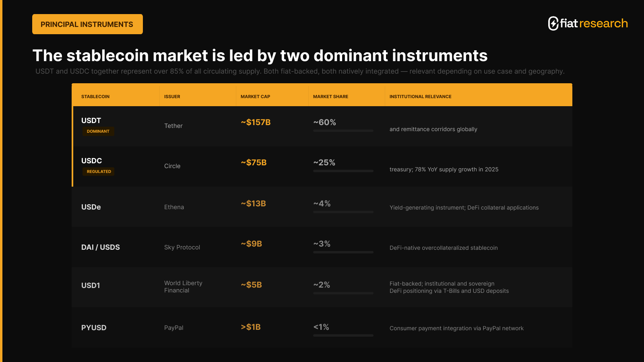Select the INSTITUTIONAL RELEVANCE column header
Screen dimensions: 644x362
pos(420,97)
